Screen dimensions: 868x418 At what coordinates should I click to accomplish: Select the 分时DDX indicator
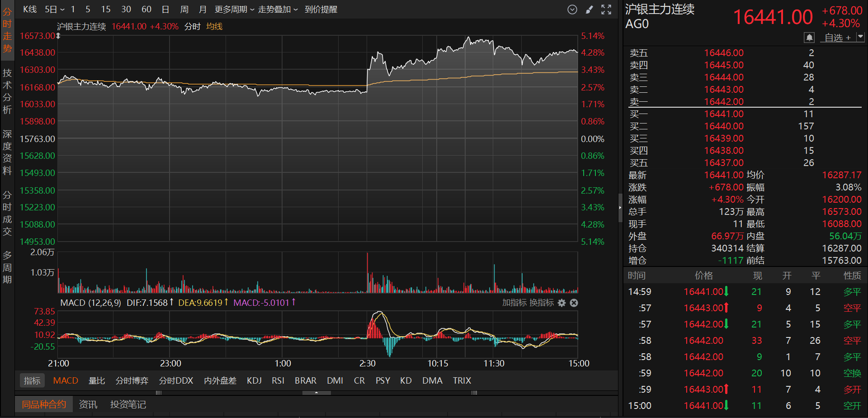(176, 381)
